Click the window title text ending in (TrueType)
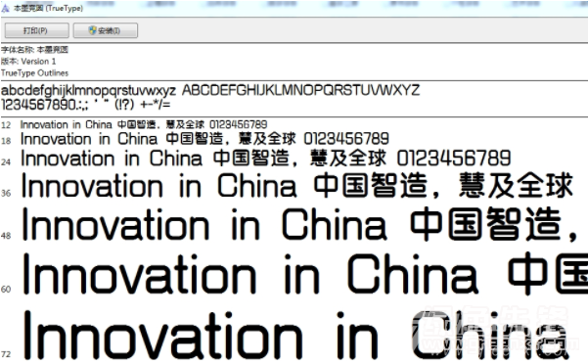 (49, 8)
